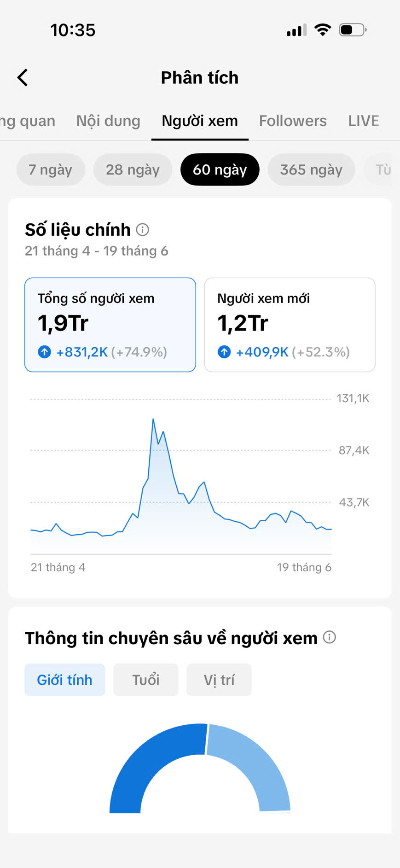Viewport: 400px width, 868px height.
Task: Open info icon beside Số liệu chính
Action: click(x=143, y=229)
